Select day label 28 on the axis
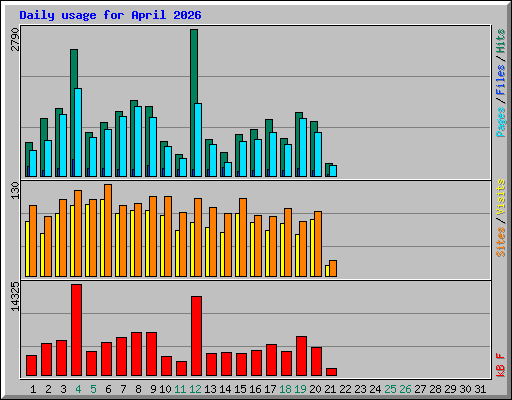 (435, 389)
